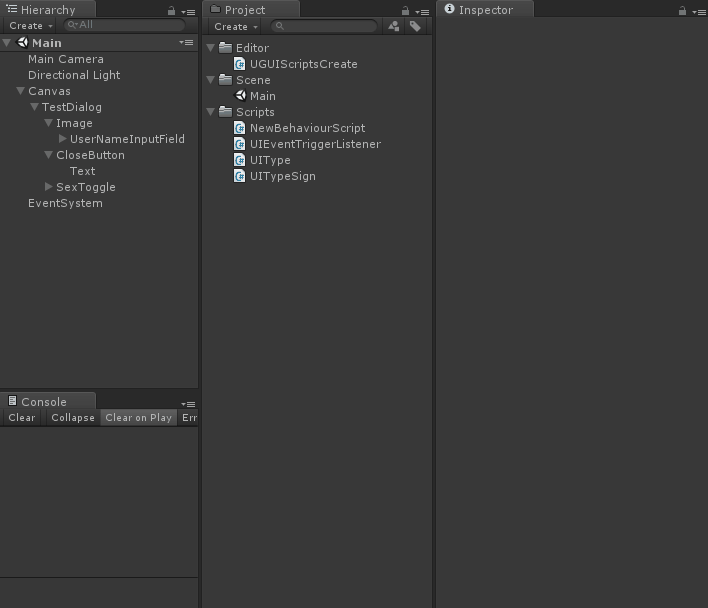Collapse the TestDialog object
Viewport: 708px width, 608px height.
[34, 107]
